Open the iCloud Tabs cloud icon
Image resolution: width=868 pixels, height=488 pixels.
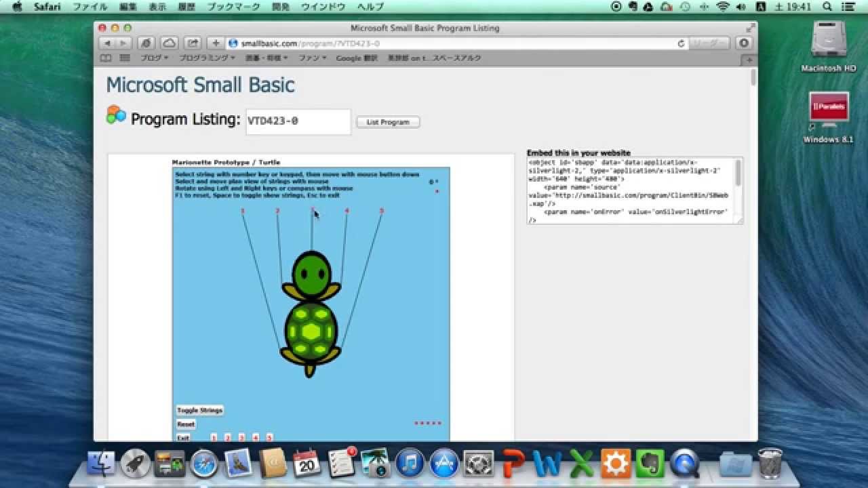169,43
